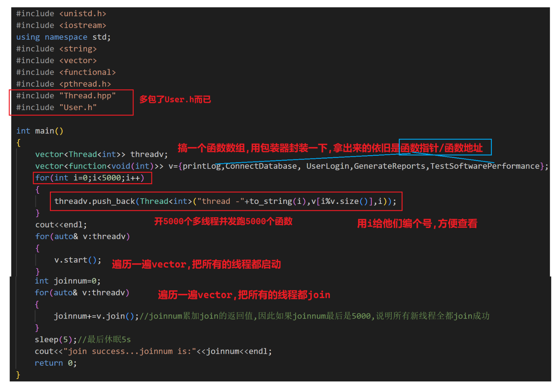559x392 pixels.
Task: Click the 'v.start();' call
Action: pos(78,260)
